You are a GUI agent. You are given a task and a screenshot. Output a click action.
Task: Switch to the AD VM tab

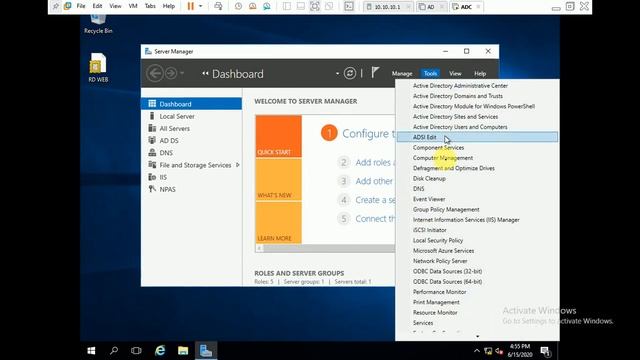click(x=431, y=7)
